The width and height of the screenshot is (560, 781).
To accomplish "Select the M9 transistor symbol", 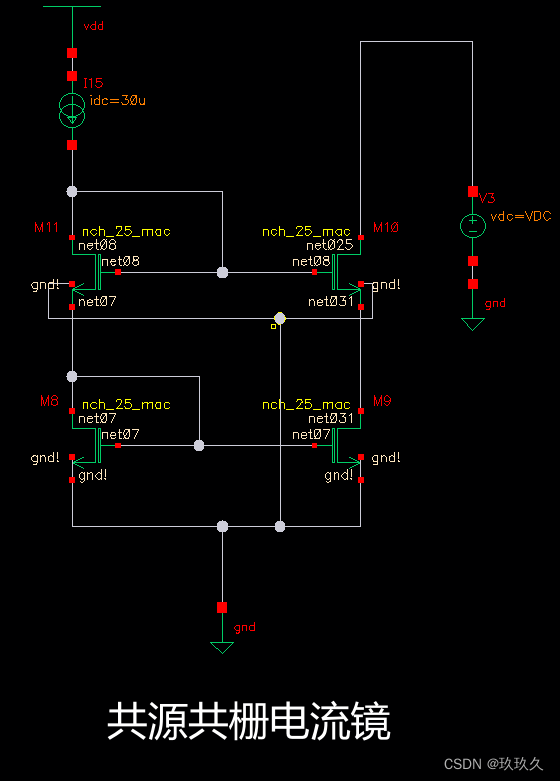I will (x=344, y=445).
